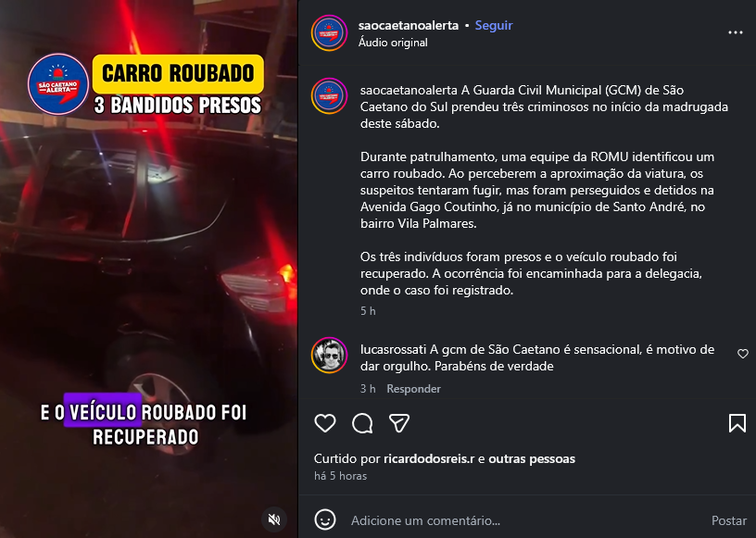This screenshot has width=756, height=538.
Task: Follow the account with Seguir
Action: 494,25
